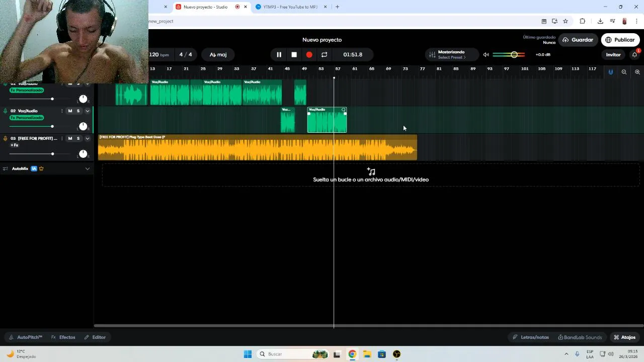
Task: Click the Publicar button
Action: click(x=620, y=40)
